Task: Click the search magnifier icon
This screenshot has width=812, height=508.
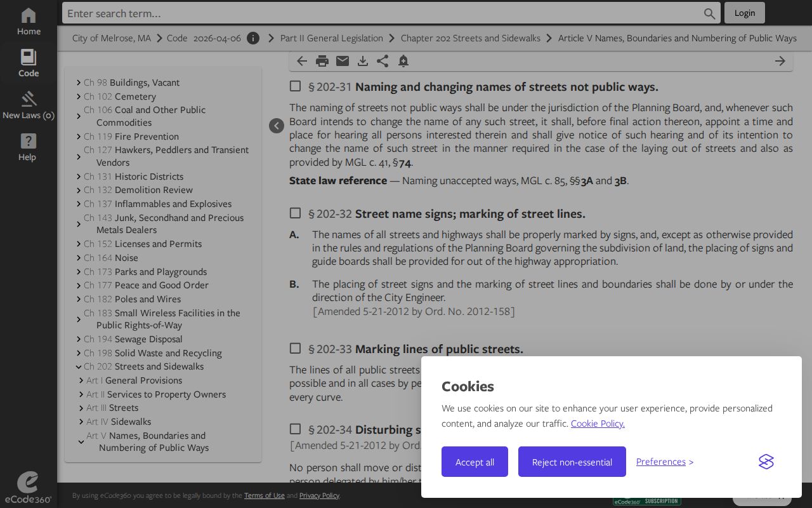Action: (x=709, y=13)
